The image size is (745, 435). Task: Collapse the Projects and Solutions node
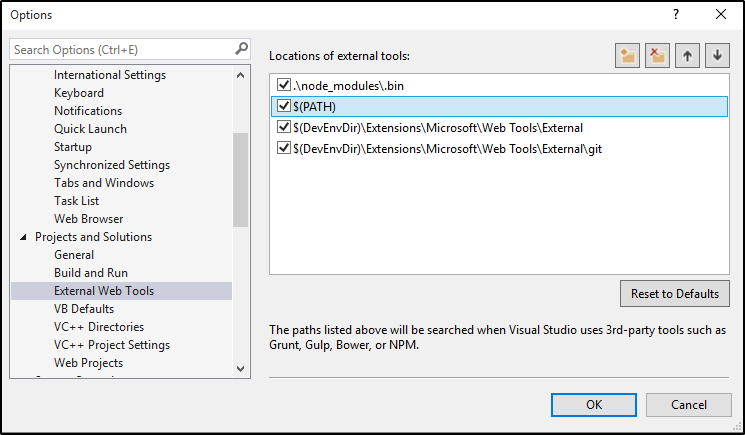23,237
